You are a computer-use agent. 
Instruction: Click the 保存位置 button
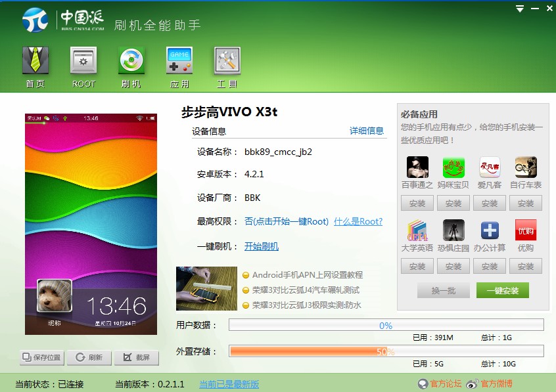tap(42, 358)
